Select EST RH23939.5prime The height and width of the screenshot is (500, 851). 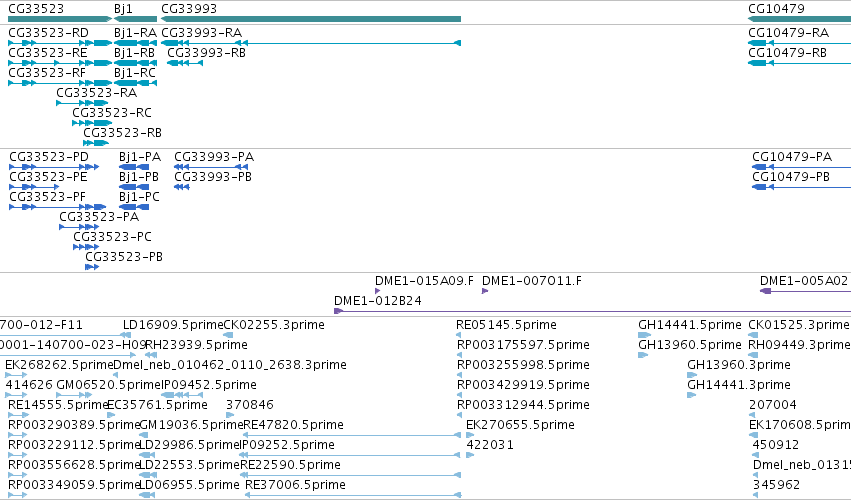pyautogui.click(x=151, y=355)
